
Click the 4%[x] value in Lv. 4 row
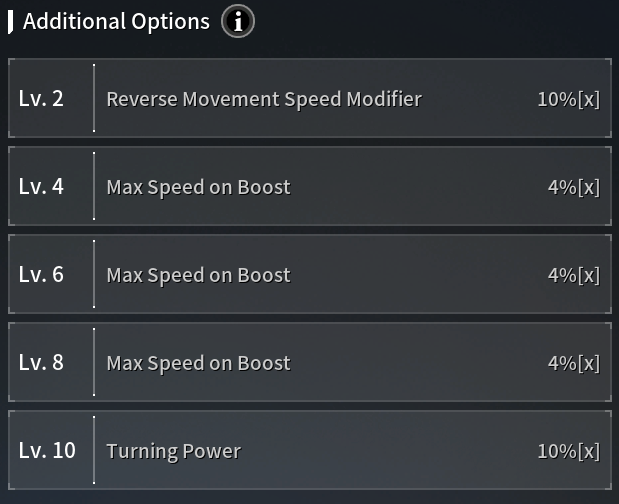(x=574, y=187)
